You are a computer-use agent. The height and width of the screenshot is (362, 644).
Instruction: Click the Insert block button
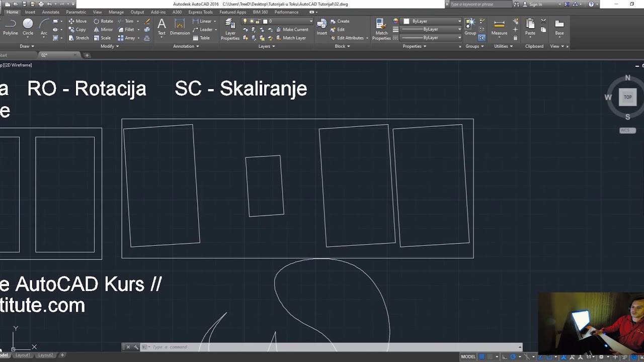[321, 27]
